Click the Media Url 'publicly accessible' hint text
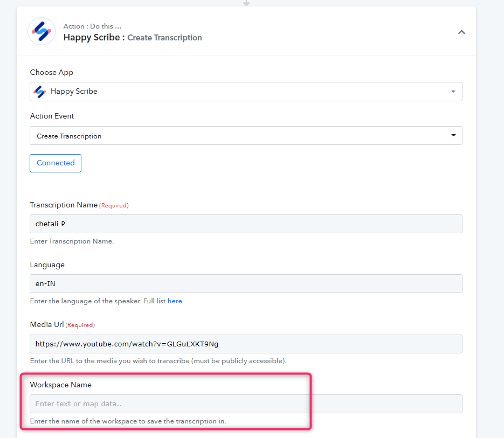The image size is (504, 438). pos(158,361)
